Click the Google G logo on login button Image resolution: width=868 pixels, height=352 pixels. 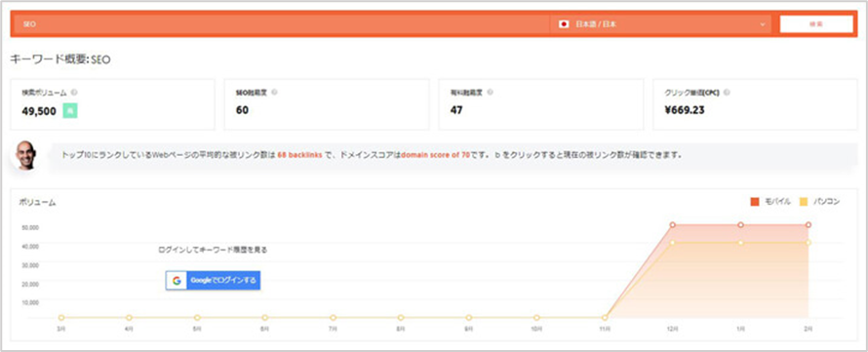177,281
